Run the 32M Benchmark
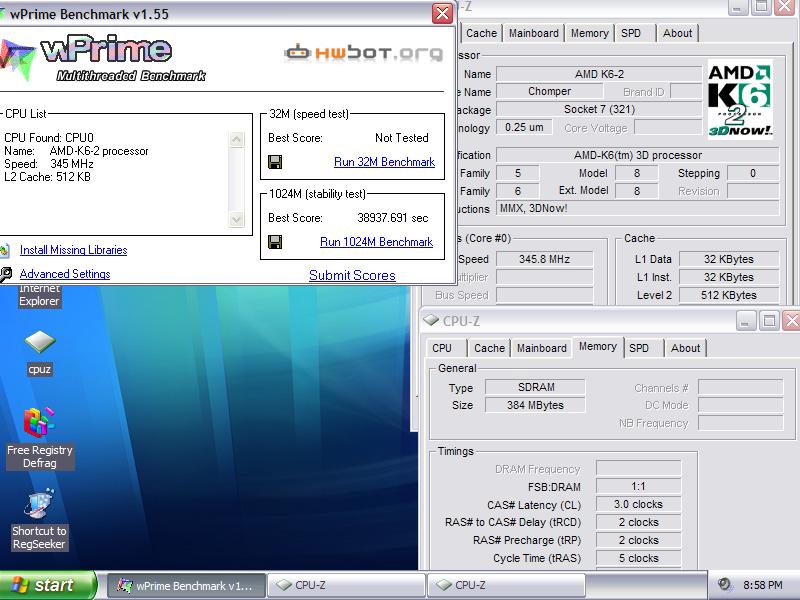The width and height of the screenshot is (800, 600). coord(384,162)
